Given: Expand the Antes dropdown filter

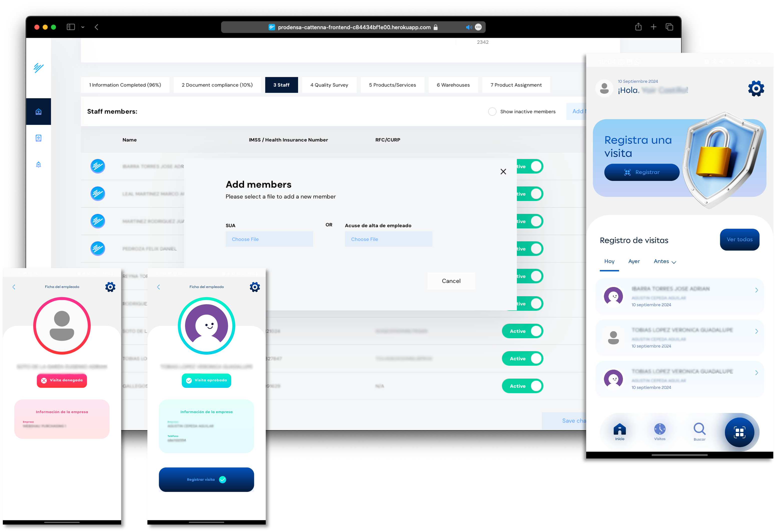Looking at the screenshot, I should click(664, 261).
